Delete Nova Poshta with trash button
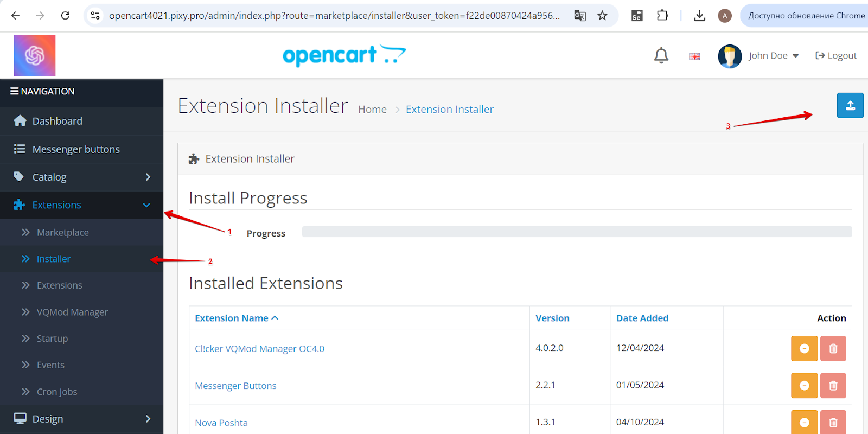This screenshot has height=434, width=868. pyautogui.click(x=833, y=422)
